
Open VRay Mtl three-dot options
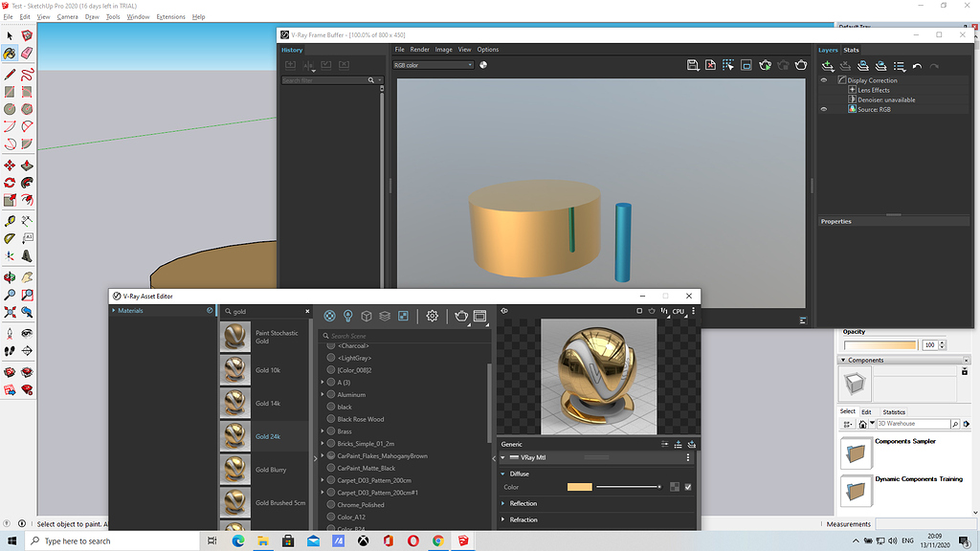click(x=688, y=458)
